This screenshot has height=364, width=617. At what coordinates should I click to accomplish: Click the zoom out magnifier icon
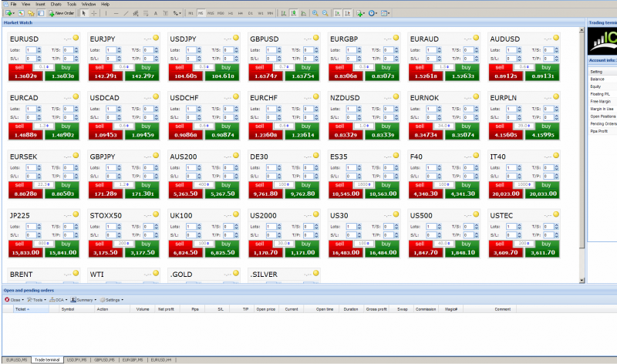click(x=325, y=13)
